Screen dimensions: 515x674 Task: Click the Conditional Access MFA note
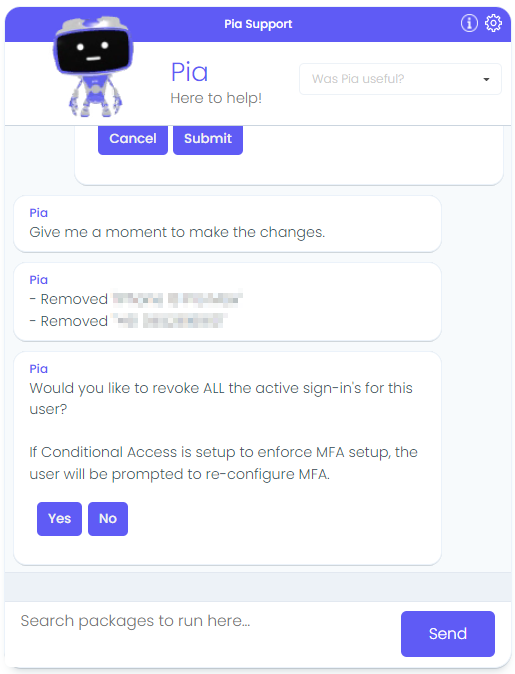pos(224,463)
